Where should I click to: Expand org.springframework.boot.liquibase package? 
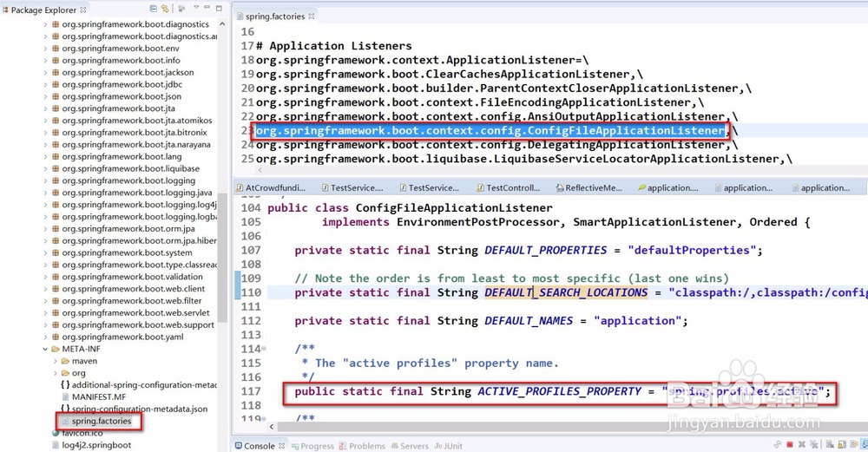pos(45,168)
